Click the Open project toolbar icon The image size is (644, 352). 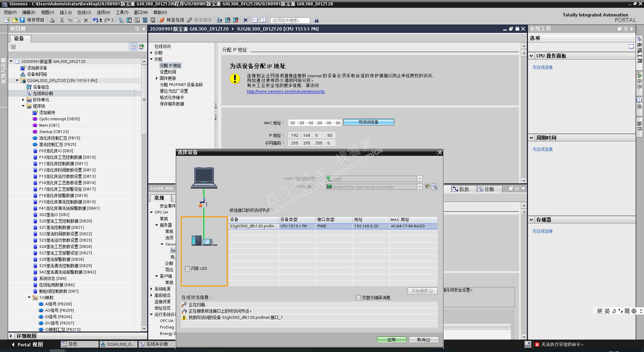click(x=15, y=20)
